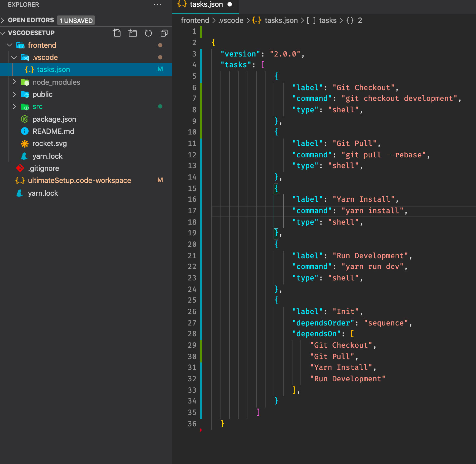The image size is (476, 464).
Task: Click tasks in the breadcrumb bar
Action: pyautogui.click(x=328, y=21)
